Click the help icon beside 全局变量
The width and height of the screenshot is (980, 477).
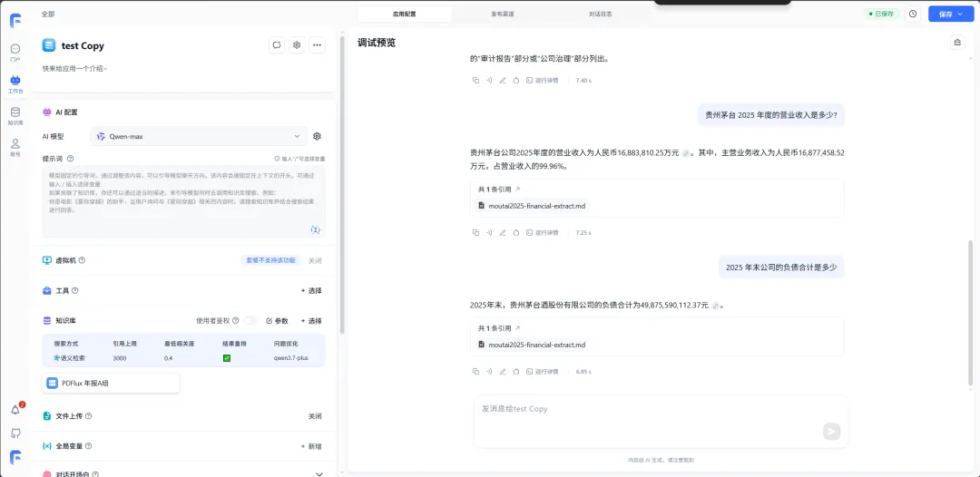88,446
